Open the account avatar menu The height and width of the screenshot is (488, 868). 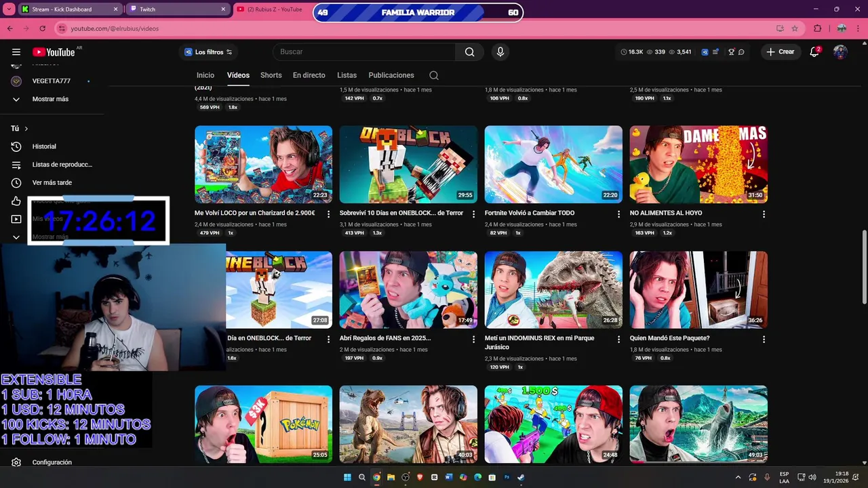coord(840,52)
